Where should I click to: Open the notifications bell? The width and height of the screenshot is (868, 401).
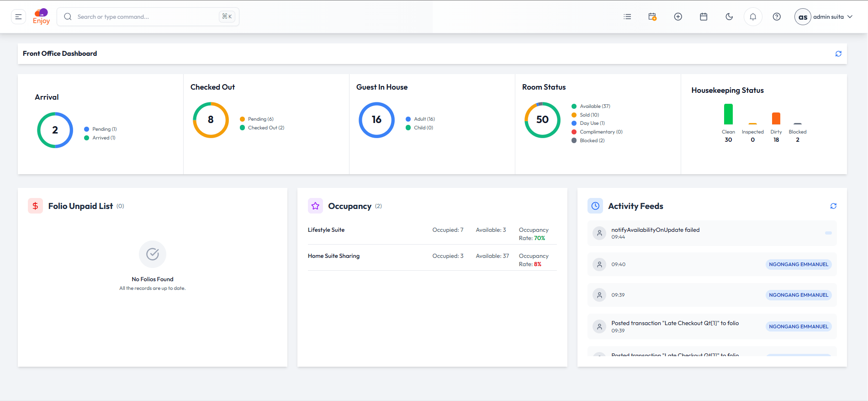[753, 17]
